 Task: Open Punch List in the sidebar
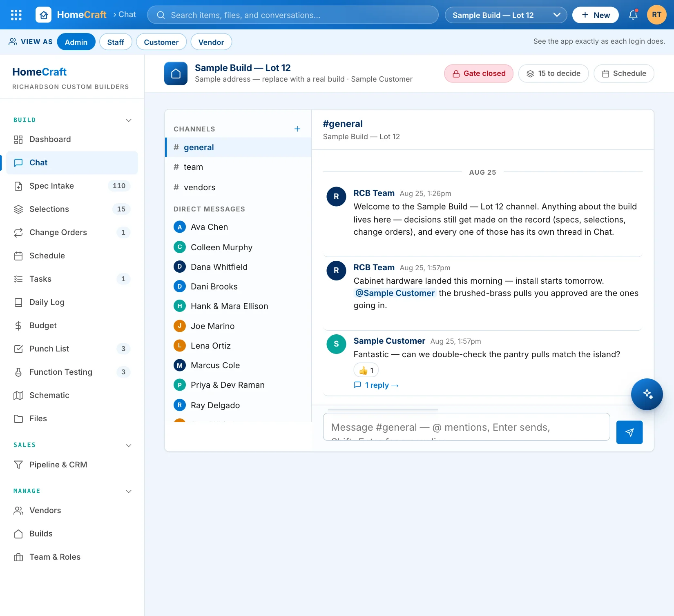[x=72, y=349]
